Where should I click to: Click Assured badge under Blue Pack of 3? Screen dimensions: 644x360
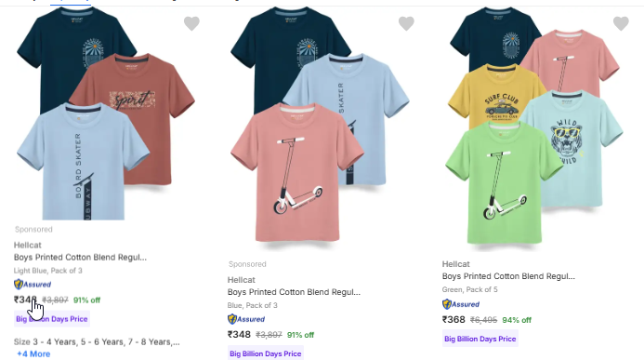(x=246, y=319)
